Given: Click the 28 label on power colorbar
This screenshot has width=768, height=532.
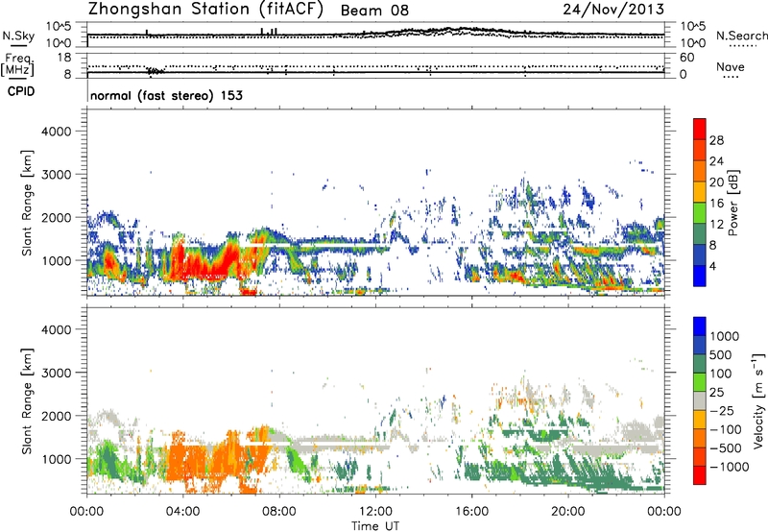Looking at the screenshot, I should (716, 140).
